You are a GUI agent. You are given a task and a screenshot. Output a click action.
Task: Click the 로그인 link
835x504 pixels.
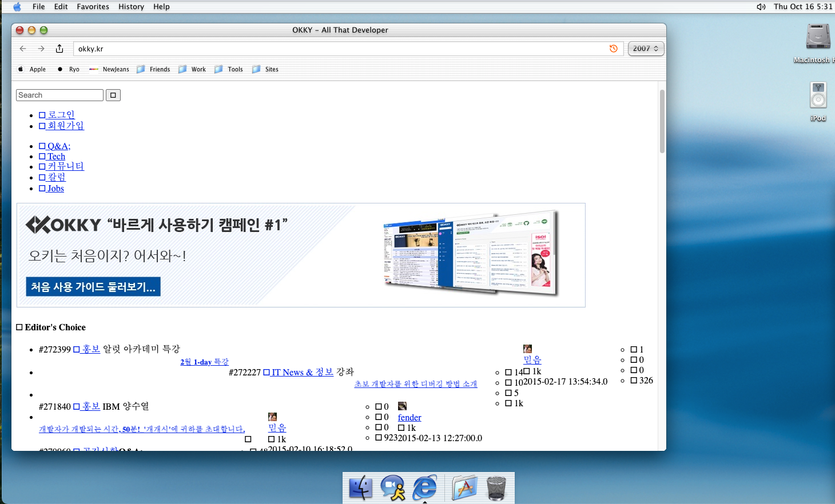57,115
